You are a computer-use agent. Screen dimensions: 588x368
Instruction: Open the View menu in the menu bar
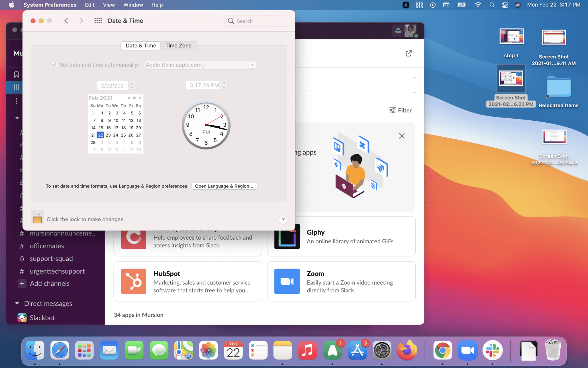tap(109, 5)
